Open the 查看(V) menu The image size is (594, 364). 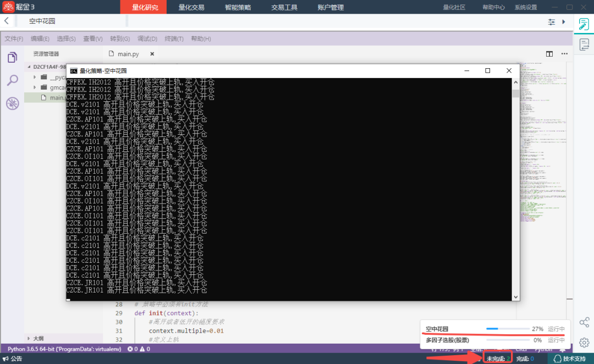[x=93, y=38]
